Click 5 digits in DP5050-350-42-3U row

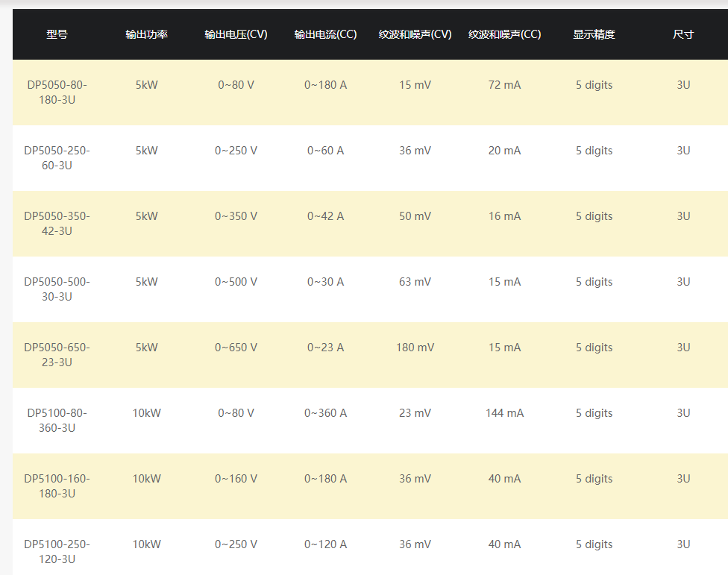pos(594,216)
